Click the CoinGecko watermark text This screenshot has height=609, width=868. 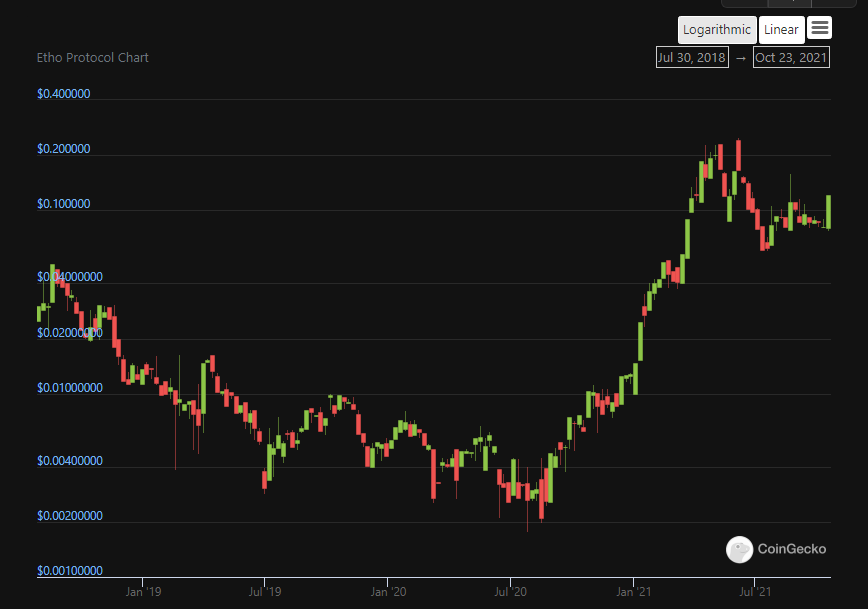[792, 548]
